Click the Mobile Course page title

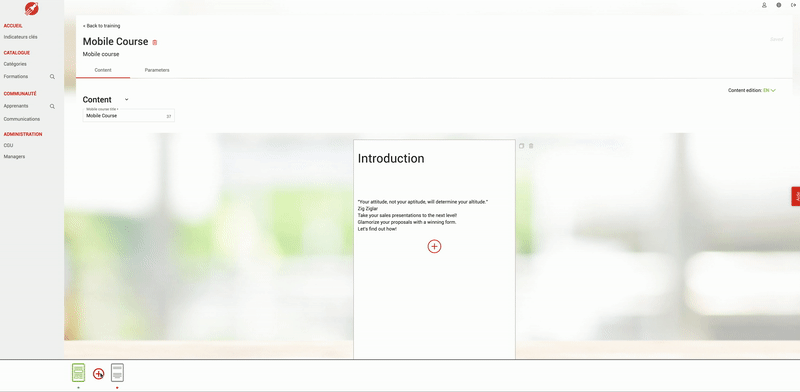coord(115,42)
